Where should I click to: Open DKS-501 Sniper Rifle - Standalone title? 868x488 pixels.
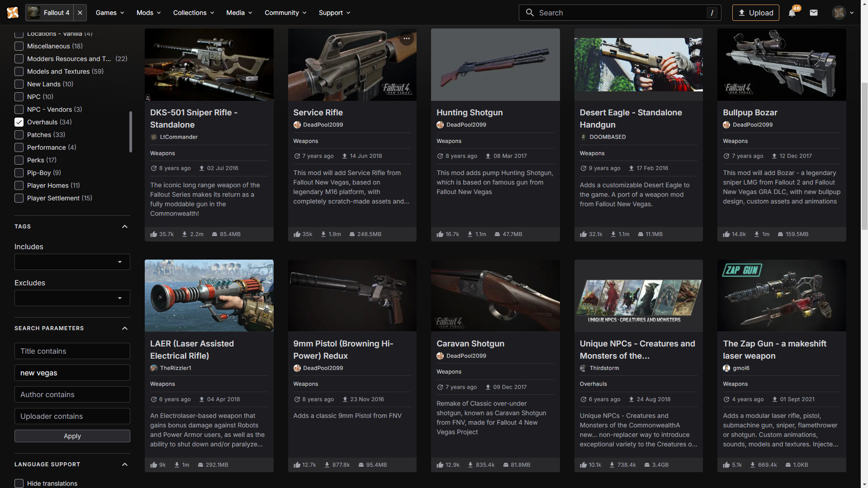pos(194,118)
